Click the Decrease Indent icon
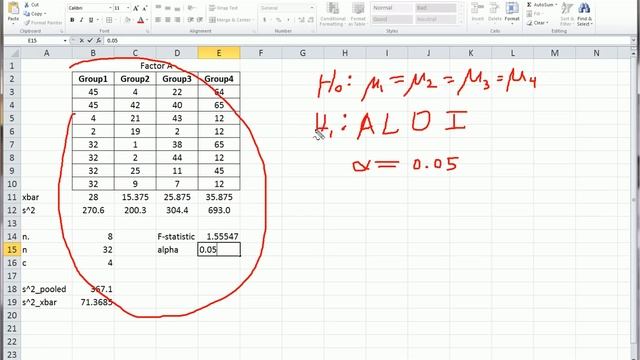The height and width of the screenshot is (360, 640). (x=191, y=20)
